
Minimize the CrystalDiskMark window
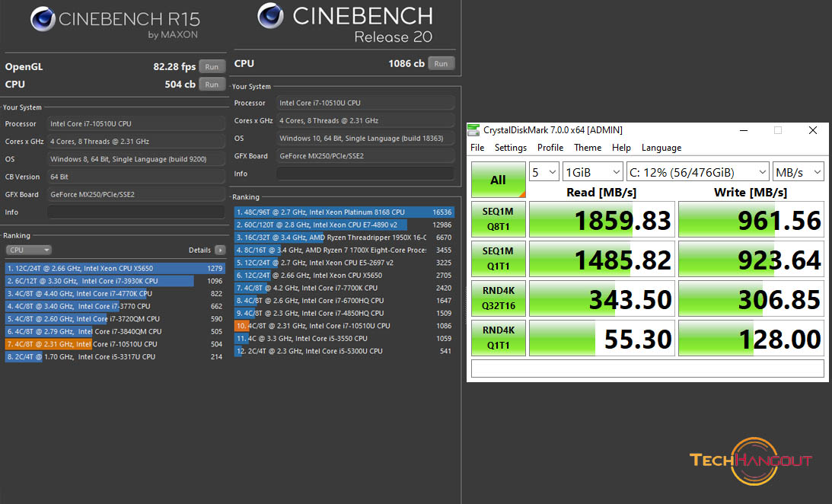click(x=744, y=130)
